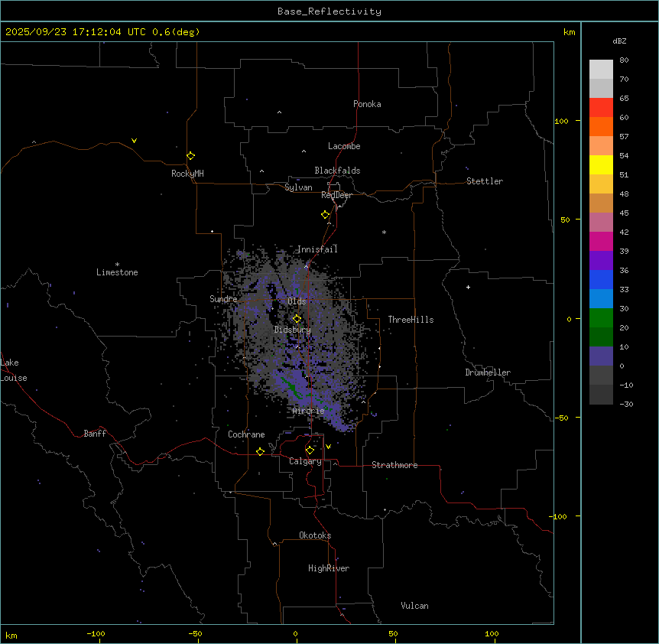Screen dimensions: 659x644
Task: Click the Base_Reflectivity title bar
Action: pos(329,11)
